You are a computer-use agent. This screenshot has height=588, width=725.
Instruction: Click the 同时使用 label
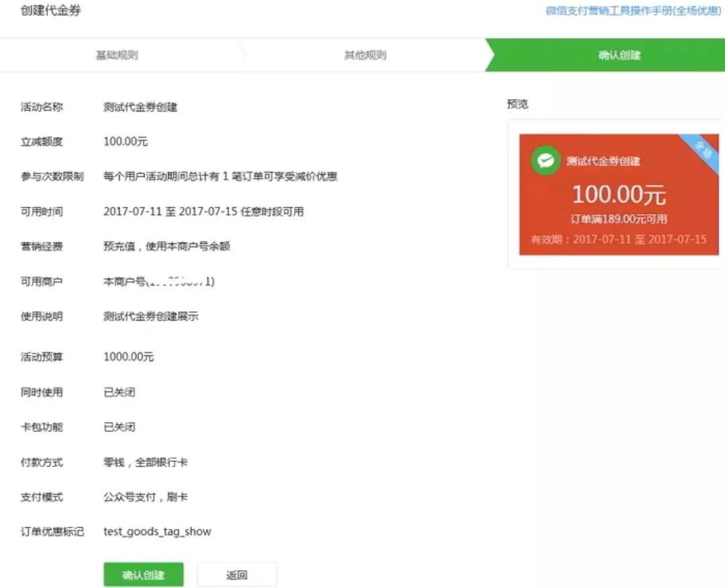click(x=42, y=392)
